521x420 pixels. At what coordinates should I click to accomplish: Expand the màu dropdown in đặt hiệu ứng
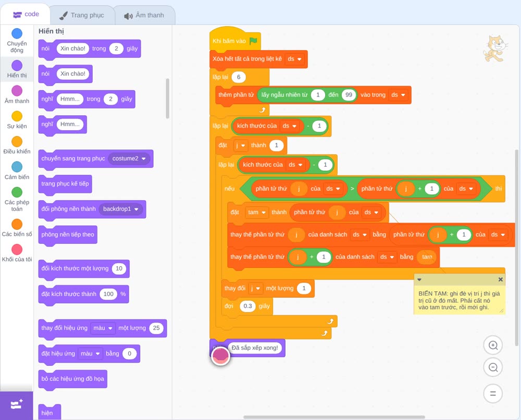tap(90, 353)
